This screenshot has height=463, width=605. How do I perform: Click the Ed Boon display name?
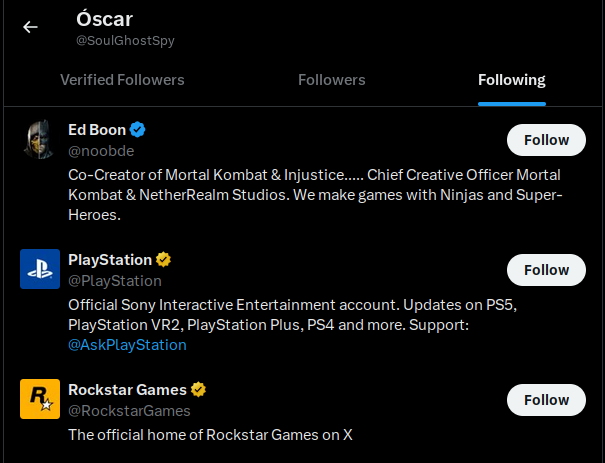click(96, 130)
